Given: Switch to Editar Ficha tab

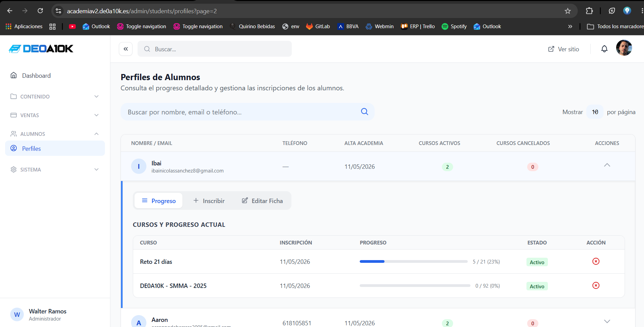Looking at the screenshot, I should pyautogui.click(x=262, y=201).
